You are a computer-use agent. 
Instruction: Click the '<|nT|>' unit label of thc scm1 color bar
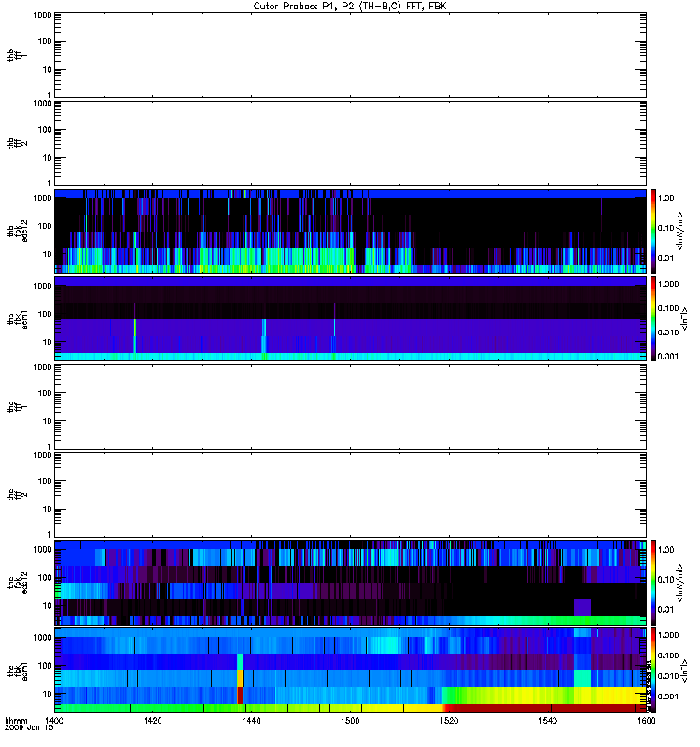coord(684,670)
